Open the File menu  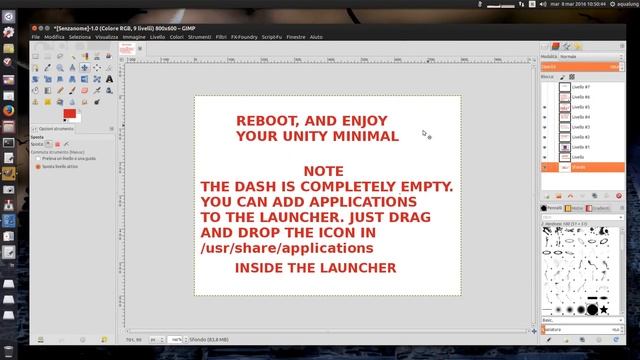pyautogui.click(x=36, y=37)
